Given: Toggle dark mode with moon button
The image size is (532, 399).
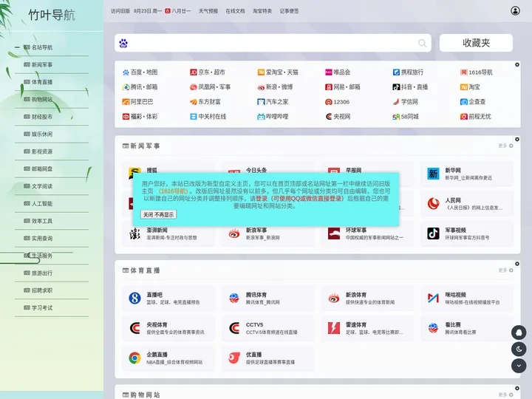Looking at the screenshot, I should (x=519, y=349).
